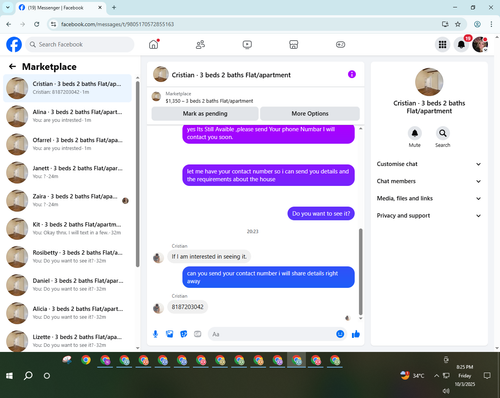Open the Windows notification center icon
This screenshot has height=398, width=500.
[x=487, y=376]
